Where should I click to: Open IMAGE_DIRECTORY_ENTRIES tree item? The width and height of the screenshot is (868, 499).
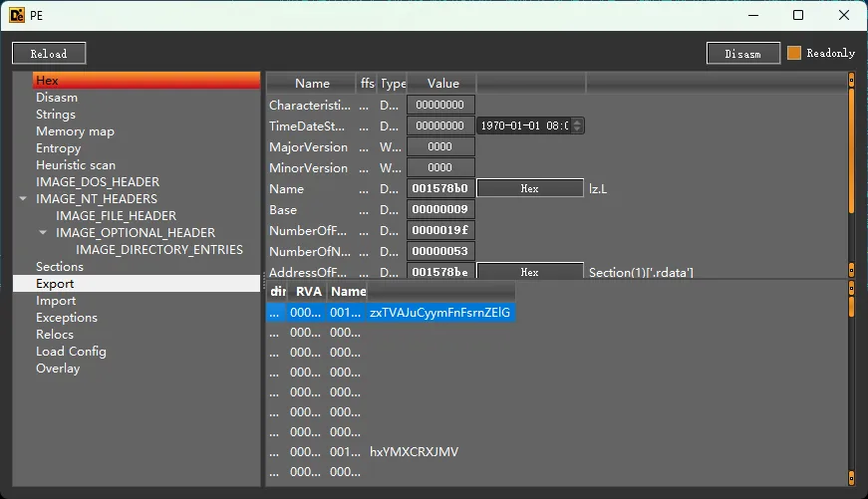point(158,250)
